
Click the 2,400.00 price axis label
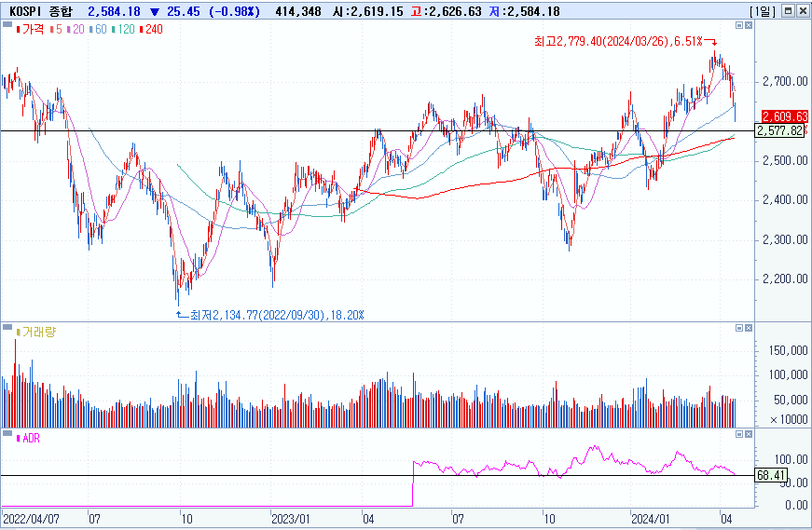click(x=785, y=199)
